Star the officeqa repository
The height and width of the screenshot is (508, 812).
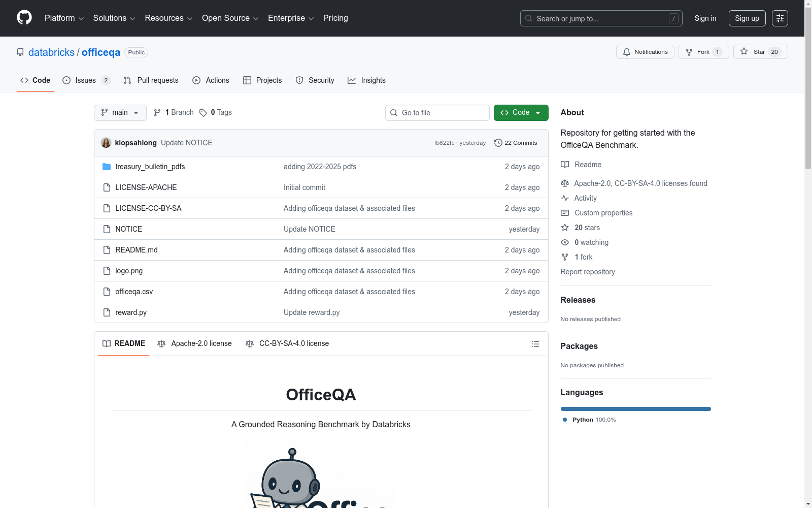pos(760,52)
